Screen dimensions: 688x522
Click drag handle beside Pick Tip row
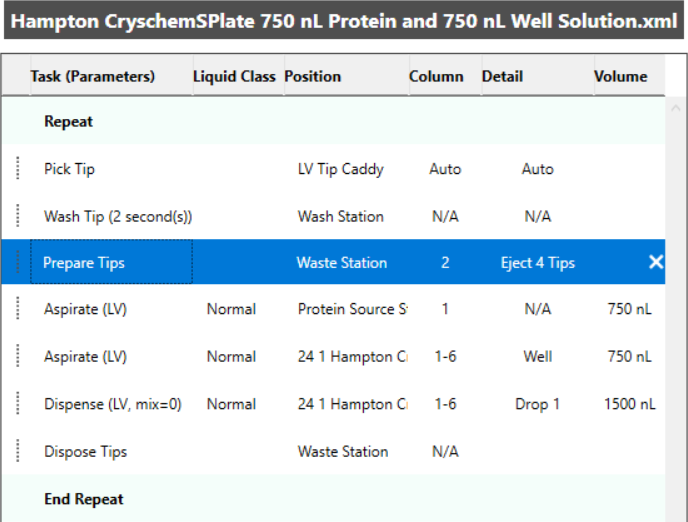click(18, 169)
